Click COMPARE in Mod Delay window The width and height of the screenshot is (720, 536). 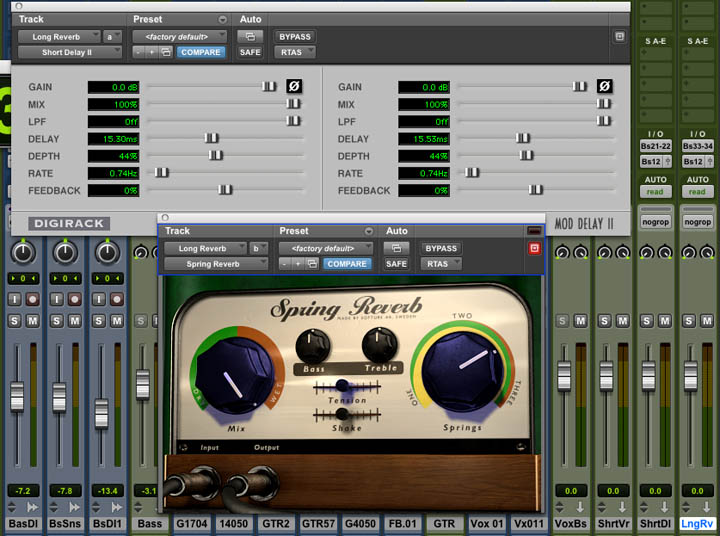click(201, 52)
